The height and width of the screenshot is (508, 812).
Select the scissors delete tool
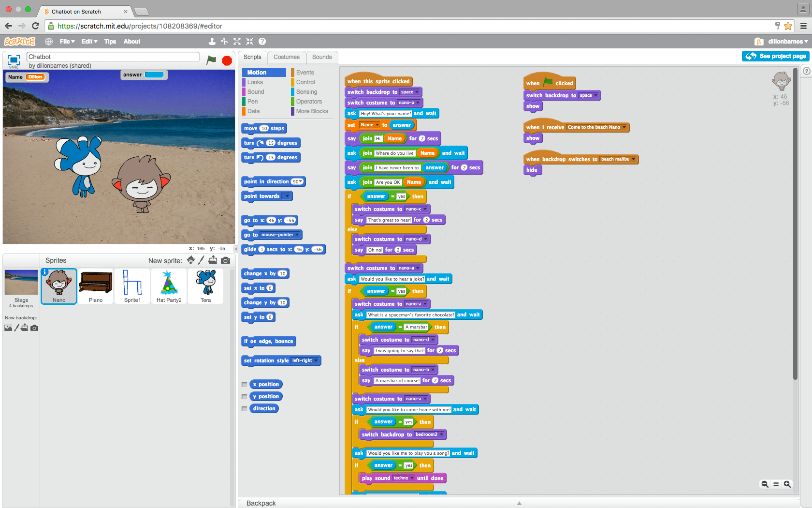tap(225, 42)
